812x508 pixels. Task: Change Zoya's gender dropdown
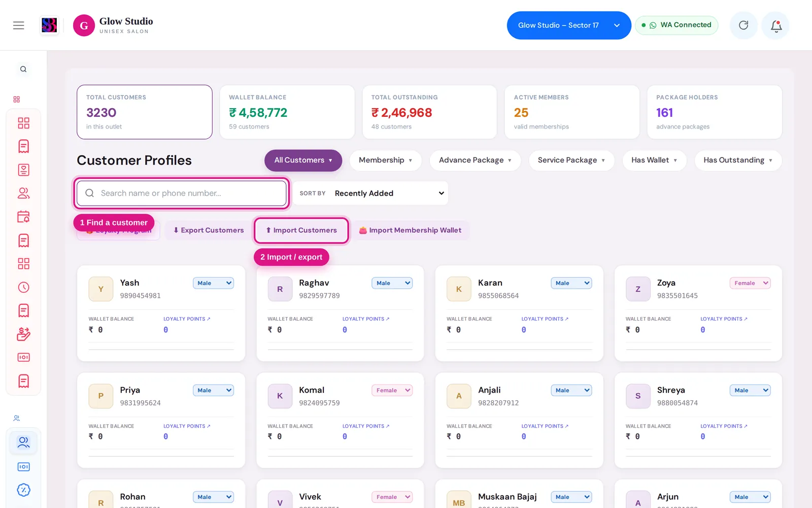750,283
